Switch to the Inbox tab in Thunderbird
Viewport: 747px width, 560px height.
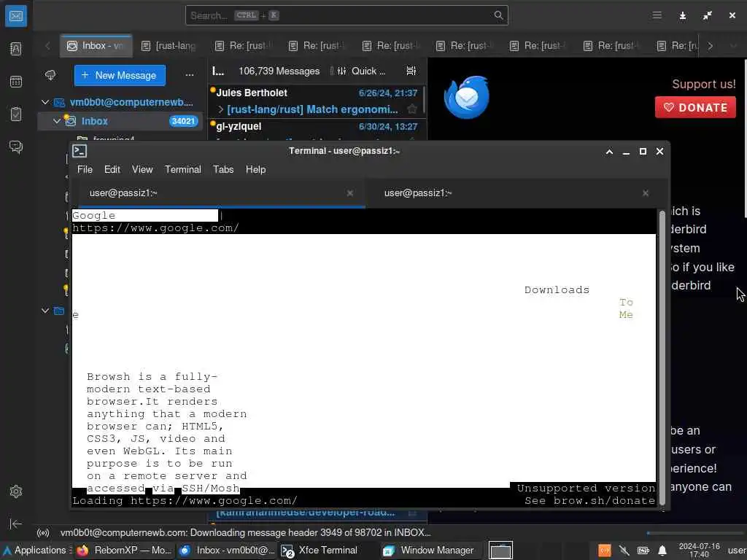coord(96,46)
